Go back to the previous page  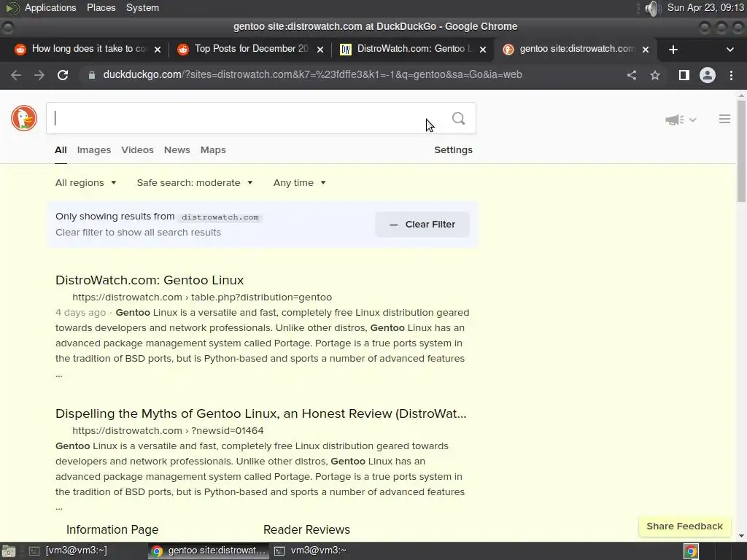(x=16, y=75)
